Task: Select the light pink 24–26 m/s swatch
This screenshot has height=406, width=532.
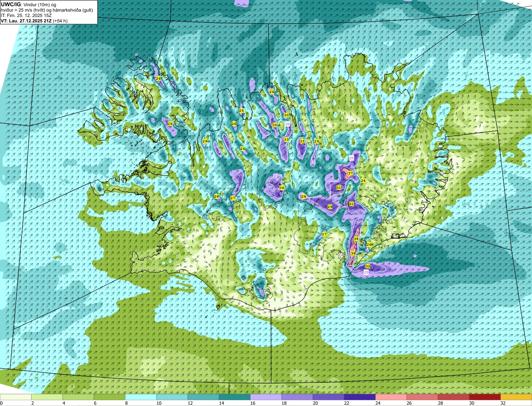Action: pyautogui.click(x=391, y=397)
